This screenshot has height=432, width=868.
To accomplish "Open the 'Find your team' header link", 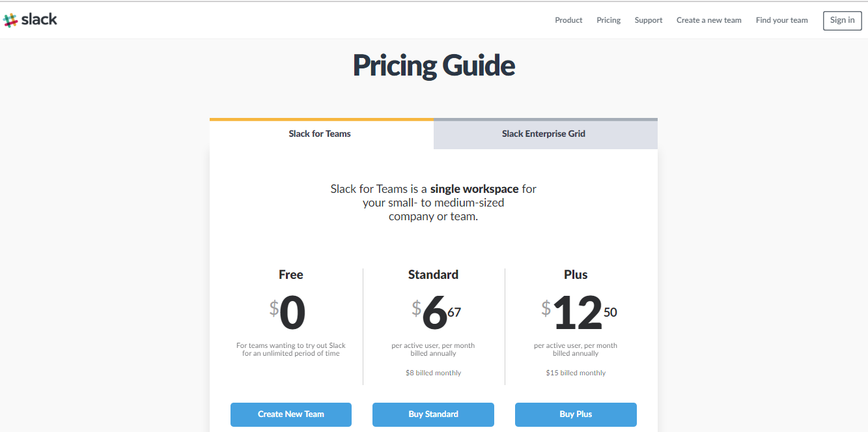I will (781, 20).
